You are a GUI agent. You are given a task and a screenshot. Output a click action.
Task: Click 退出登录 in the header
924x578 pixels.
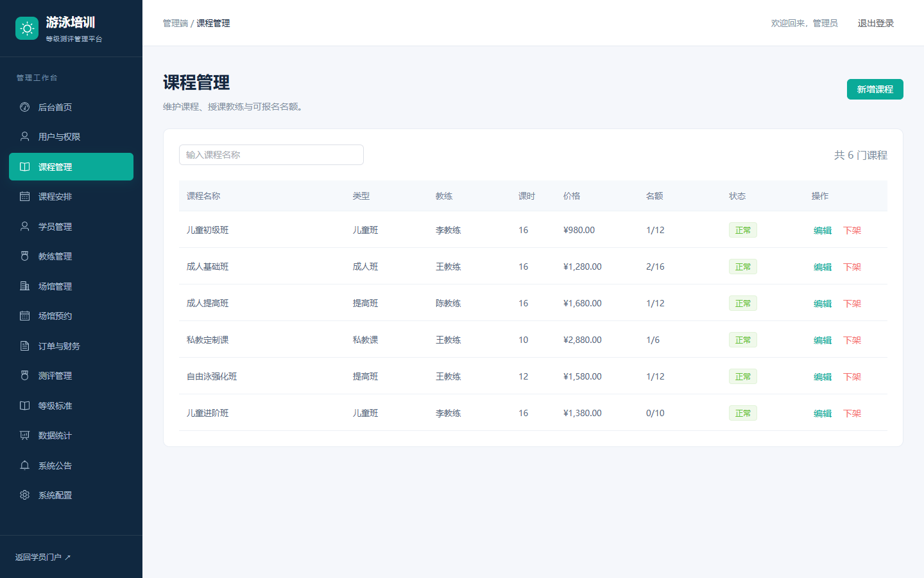[876, 23]
